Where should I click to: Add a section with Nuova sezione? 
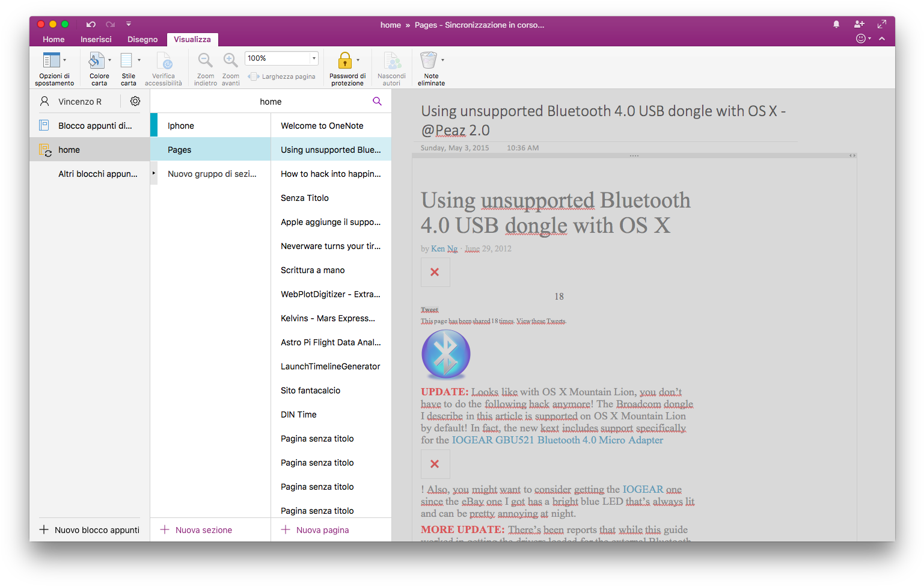point(197,530)
